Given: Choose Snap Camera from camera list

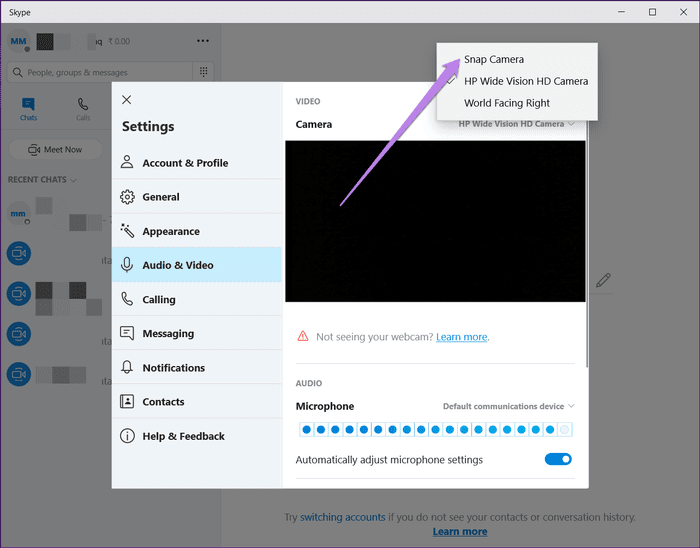Looking at the screenshot, I should pyautogui.click(x=493, y=59).
